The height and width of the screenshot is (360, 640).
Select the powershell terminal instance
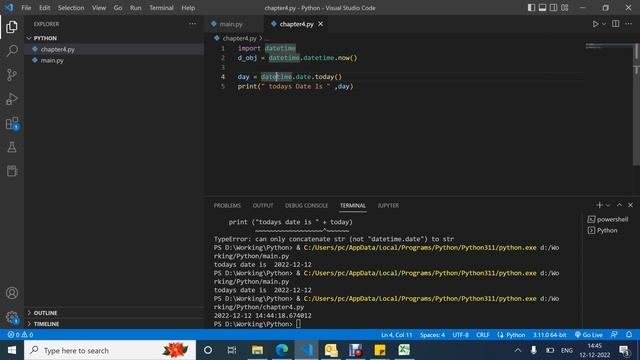608,219
